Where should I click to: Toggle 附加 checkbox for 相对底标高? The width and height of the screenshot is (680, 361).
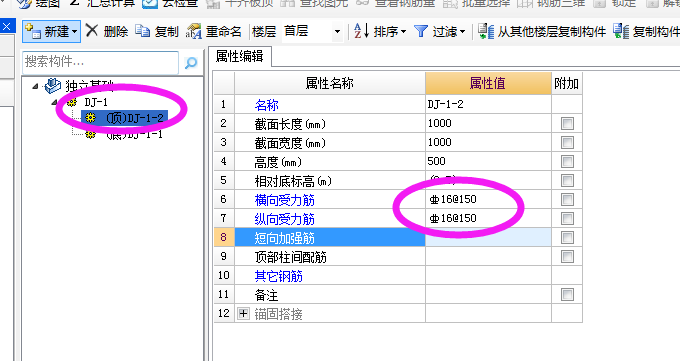(567, 180)
